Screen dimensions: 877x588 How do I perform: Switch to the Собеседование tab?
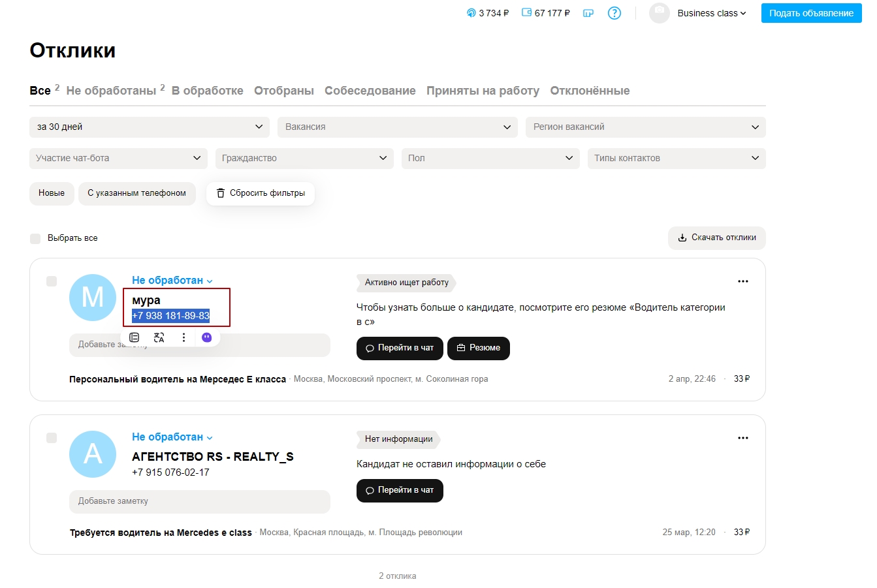tap(370, 91)
